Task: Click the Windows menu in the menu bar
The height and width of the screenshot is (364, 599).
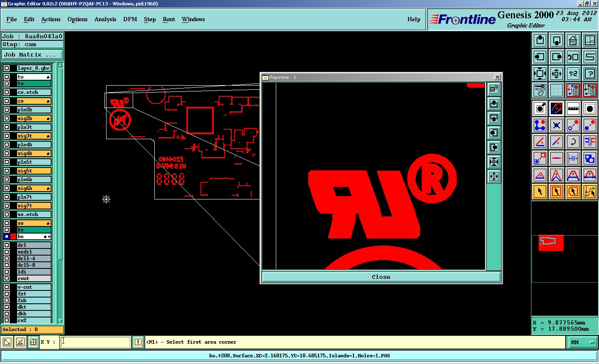Action: click(x=193, y=19)
